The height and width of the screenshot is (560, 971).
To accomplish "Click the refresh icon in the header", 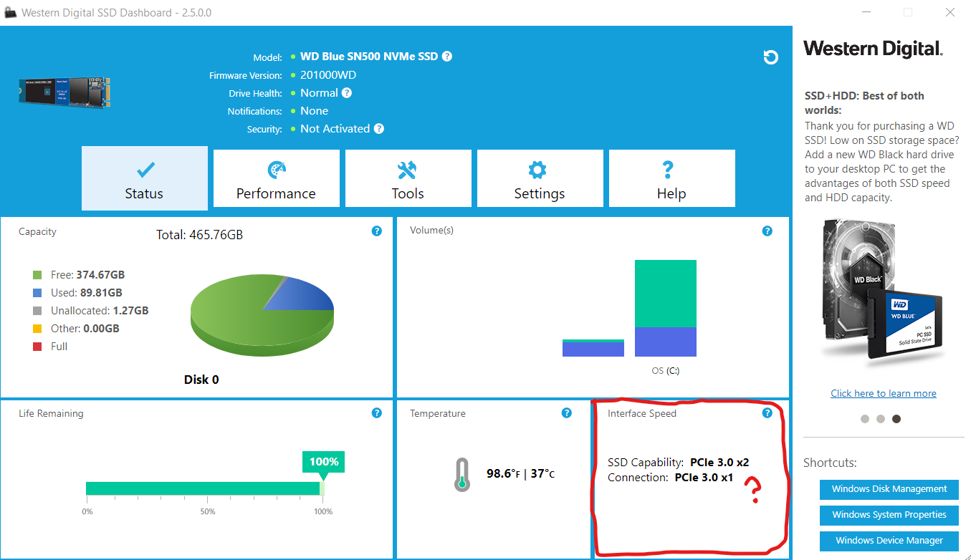I will (770, 57).
